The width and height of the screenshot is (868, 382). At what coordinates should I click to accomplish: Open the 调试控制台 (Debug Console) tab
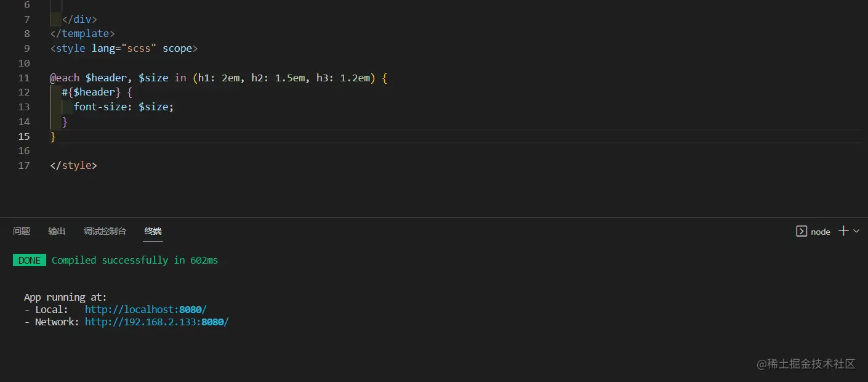click(x=105, y=231)
